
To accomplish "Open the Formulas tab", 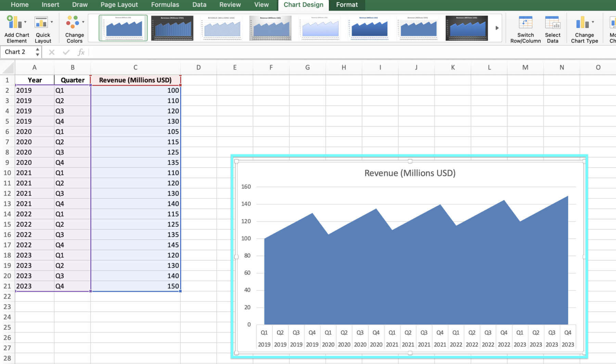I will coord(165,5).
